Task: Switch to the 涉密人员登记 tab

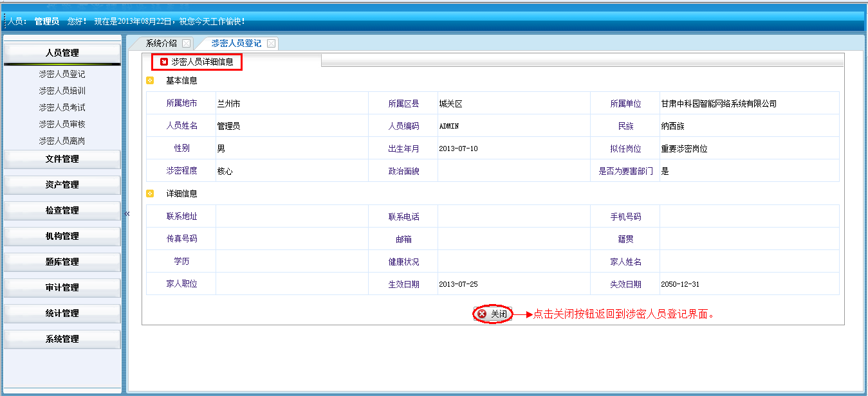Action: [x=236, y=44]
